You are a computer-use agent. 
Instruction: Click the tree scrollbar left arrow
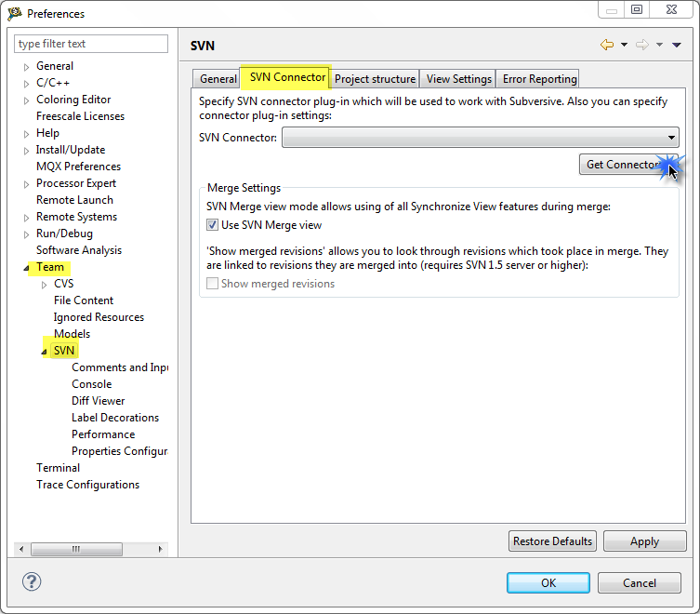click(21, 549)
